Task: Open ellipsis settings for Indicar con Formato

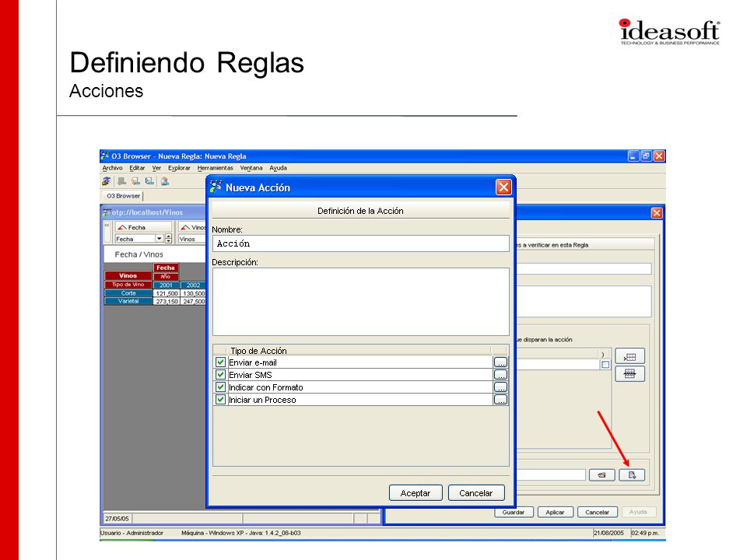Action: click(x=500, y=387)
